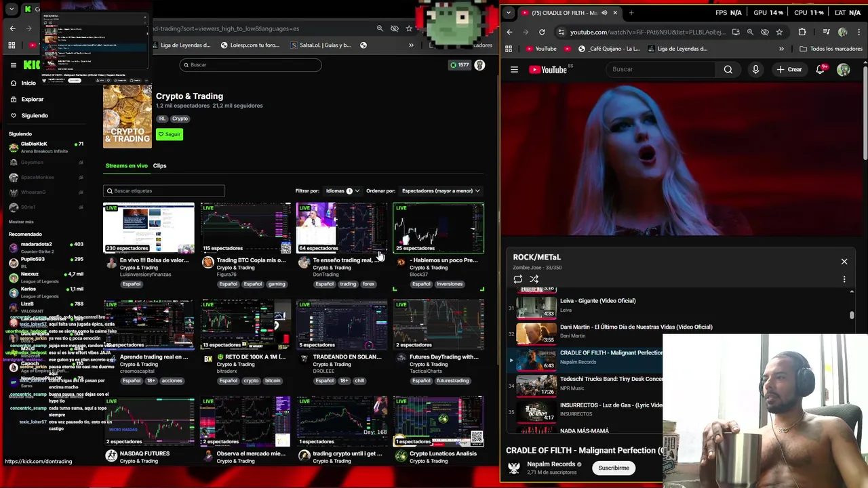Open the YouTube notifications bell
The image size is (868, 488).
pos(821,69)
